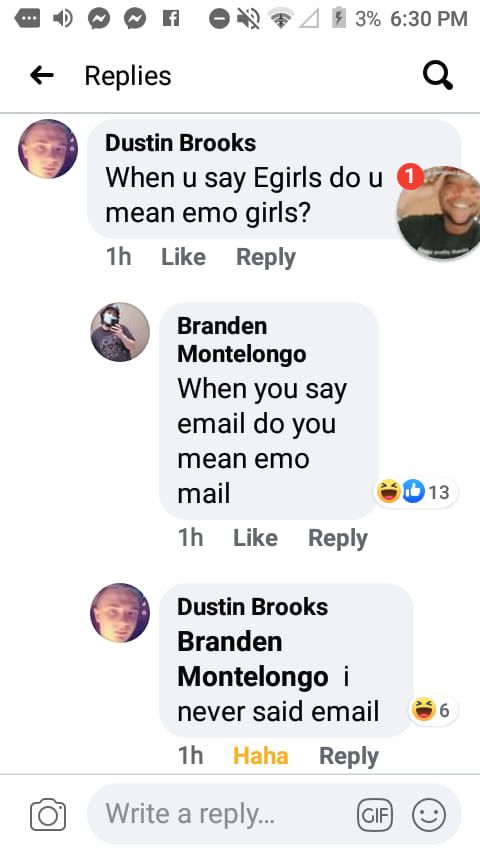
Task: View the 6 haha reactions on Dustin's reply
Action: tap(433, 710)
